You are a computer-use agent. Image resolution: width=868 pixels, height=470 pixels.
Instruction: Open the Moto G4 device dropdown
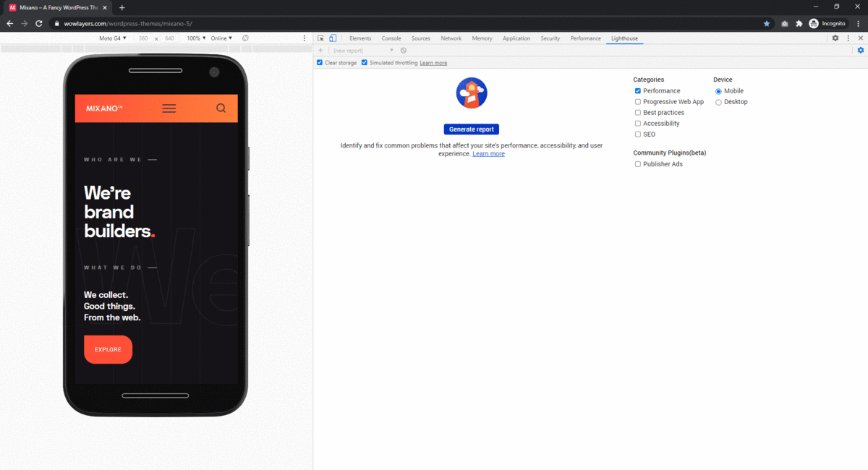112,38
